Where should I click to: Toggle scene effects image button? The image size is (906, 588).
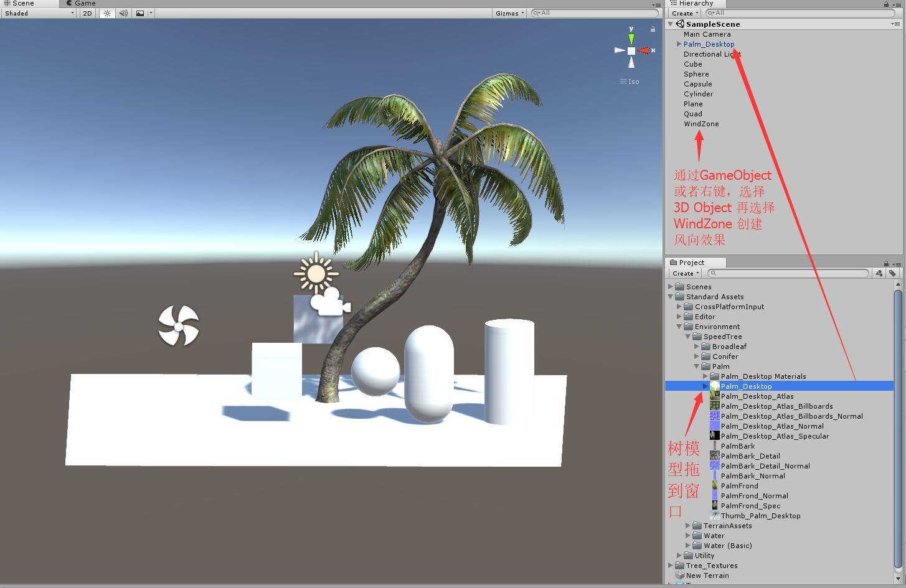(x=139, y=13)
